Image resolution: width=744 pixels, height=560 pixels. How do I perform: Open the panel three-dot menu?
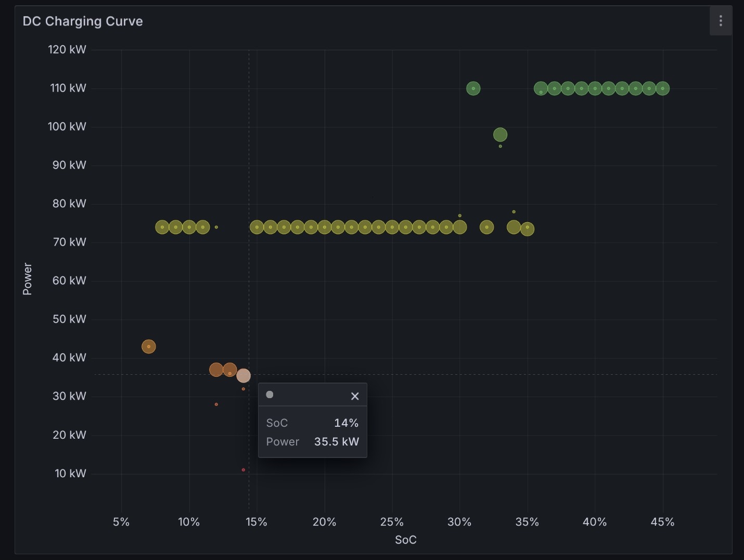pyautogui.click(x=721, y=21)
